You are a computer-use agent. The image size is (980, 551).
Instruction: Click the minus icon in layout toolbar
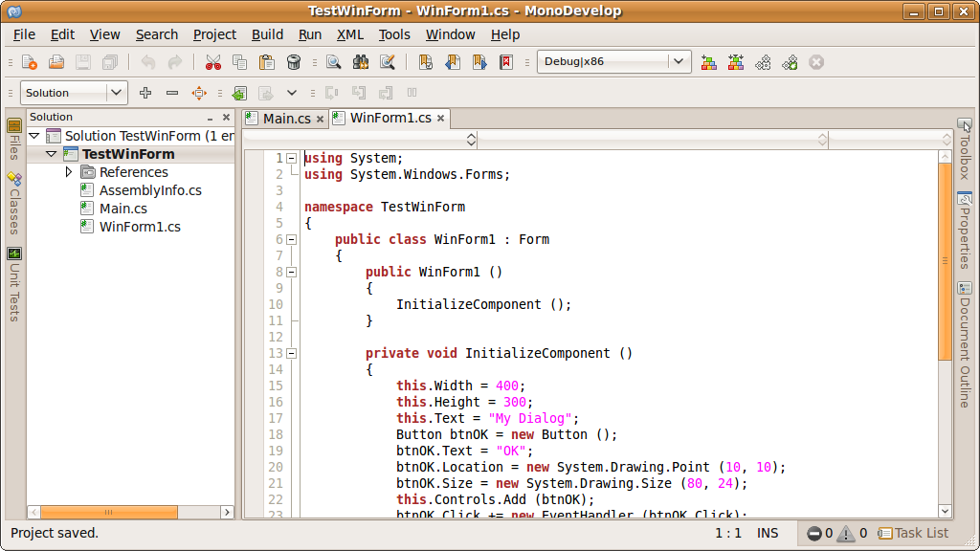172,93
